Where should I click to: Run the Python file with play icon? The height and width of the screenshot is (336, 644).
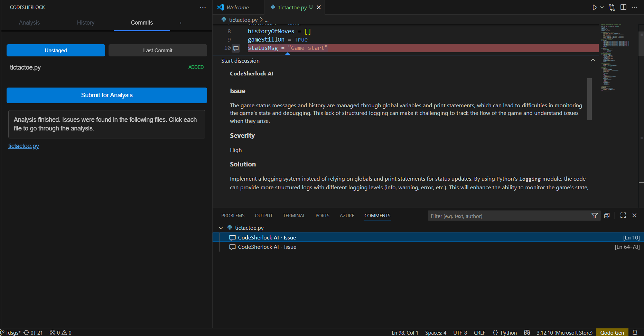tap(595, 7)
